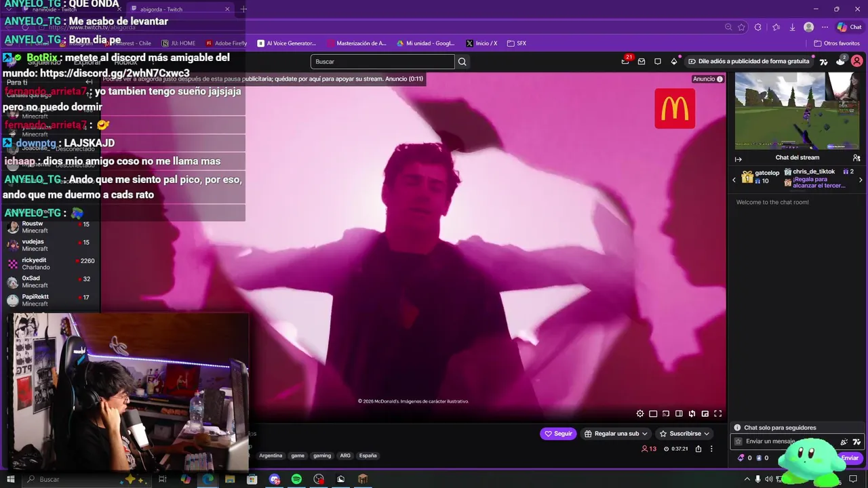This screenshot has width=868, height=488.
Task: Open 0xSad channel in sidebar
Action: pos(51,282)
